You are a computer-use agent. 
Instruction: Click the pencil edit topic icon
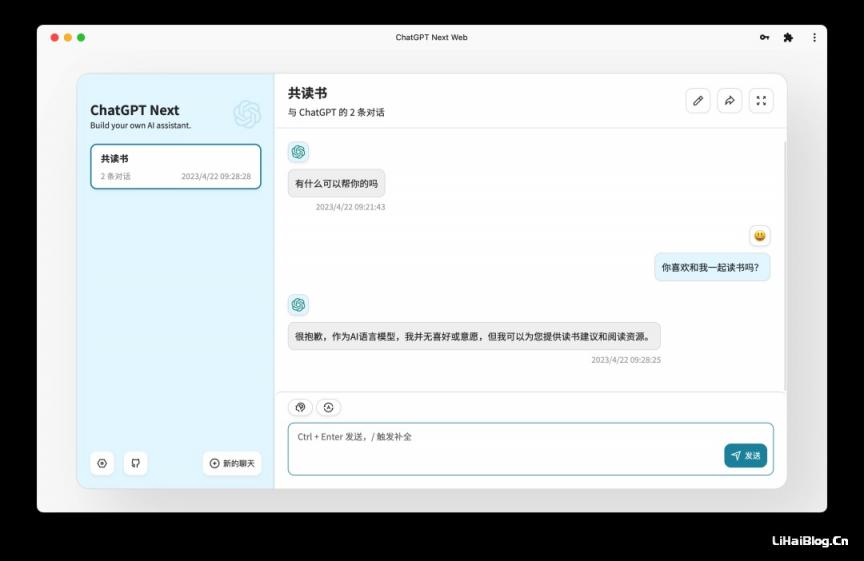coord(698,101)
